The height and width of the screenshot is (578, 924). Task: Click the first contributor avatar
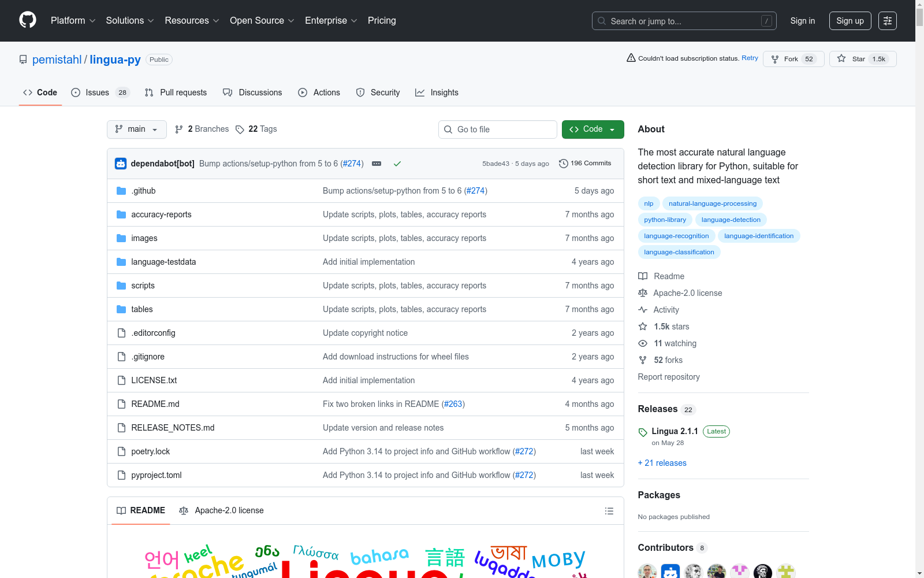647,572
